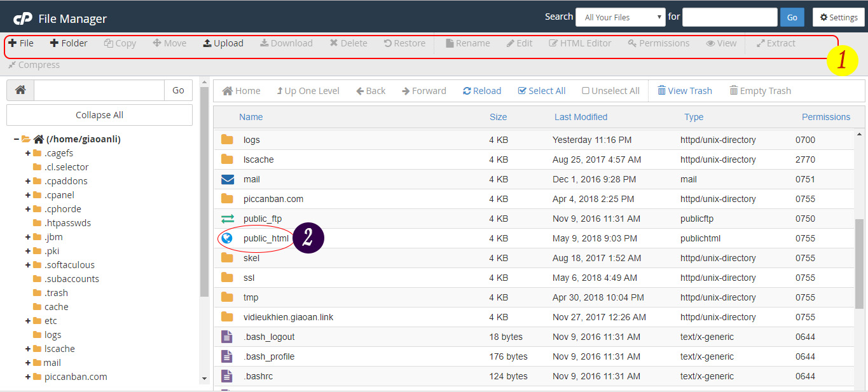Open Settings button in header
868x392 pixels.
pyautogui.click(x=838, y=17)
